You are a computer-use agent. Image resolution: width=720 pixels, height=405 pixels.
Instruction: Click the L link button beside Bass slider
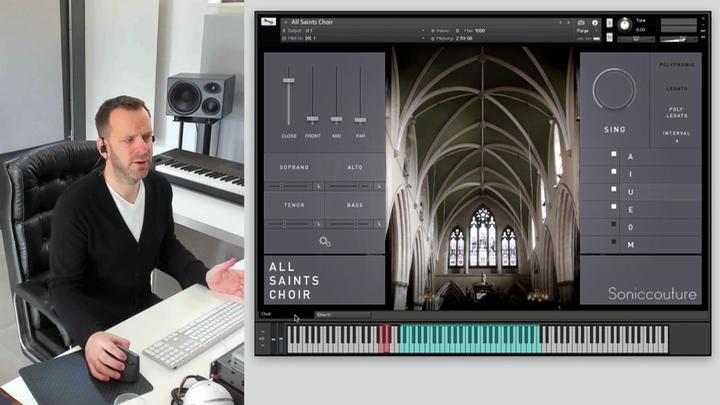(379, 224)
